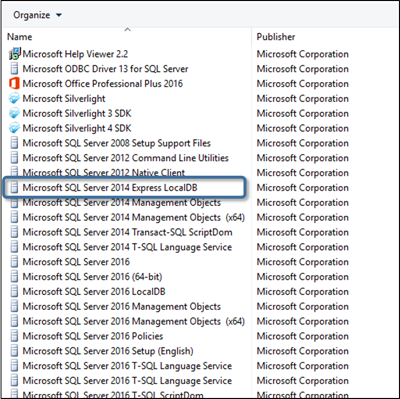
Task: Click the SQL Server 2016 LocalDB icon
Action: click(14, 291)
